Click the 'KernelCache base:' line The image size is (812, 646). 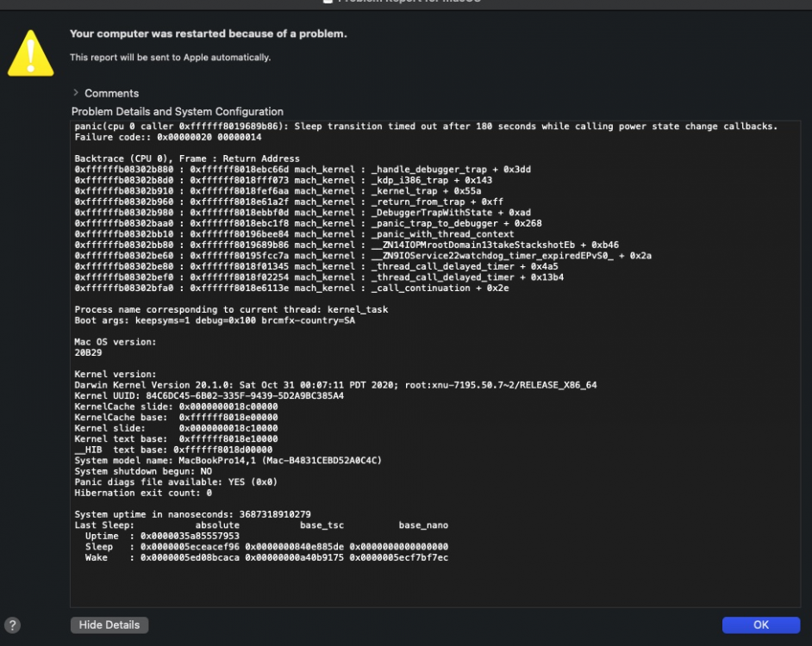point(176,417)
